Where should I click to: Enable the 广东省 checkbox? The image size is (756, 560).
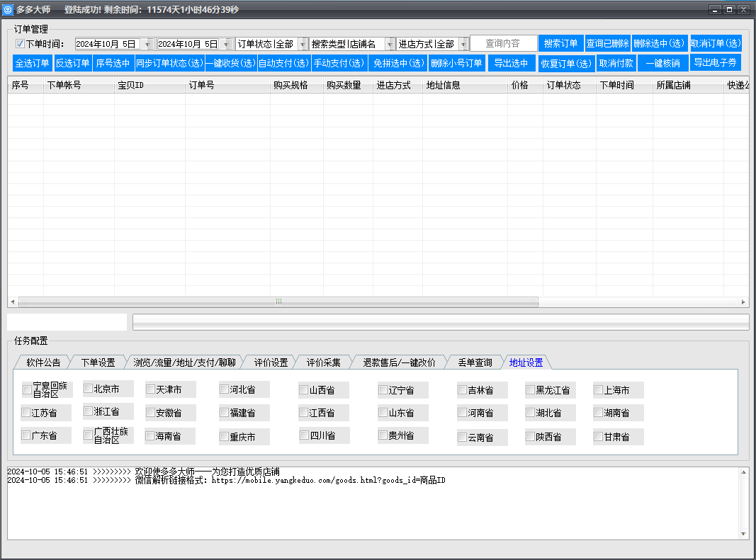tap(26, 435)
